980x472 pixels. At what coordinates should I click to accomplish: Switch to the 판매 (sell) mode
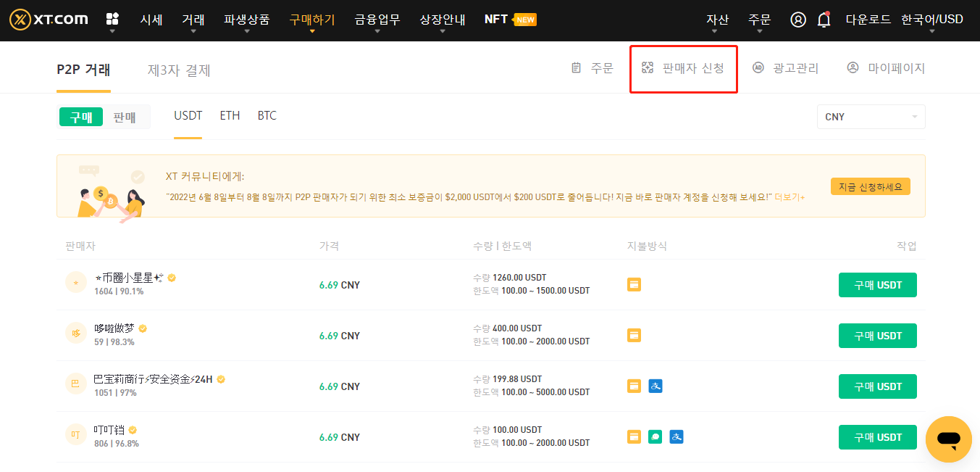125,117
